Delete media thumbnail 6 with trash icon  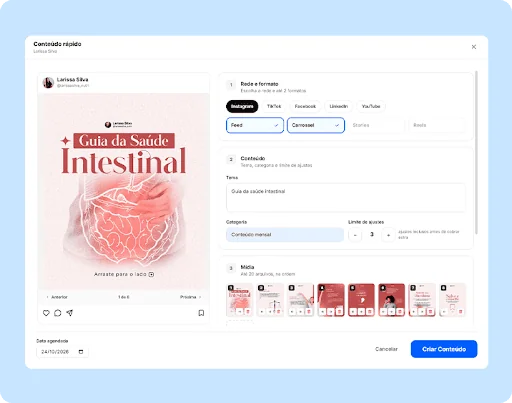tap(400, 311)
